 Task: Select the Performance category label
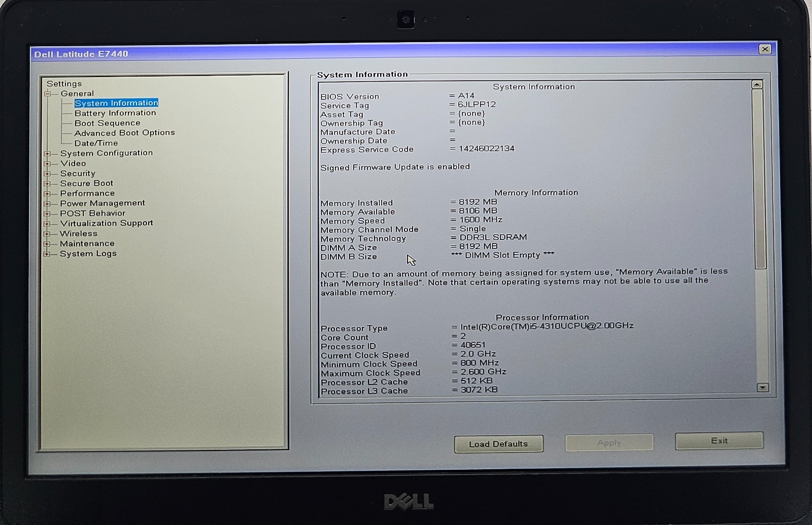(x=87, y=193)
